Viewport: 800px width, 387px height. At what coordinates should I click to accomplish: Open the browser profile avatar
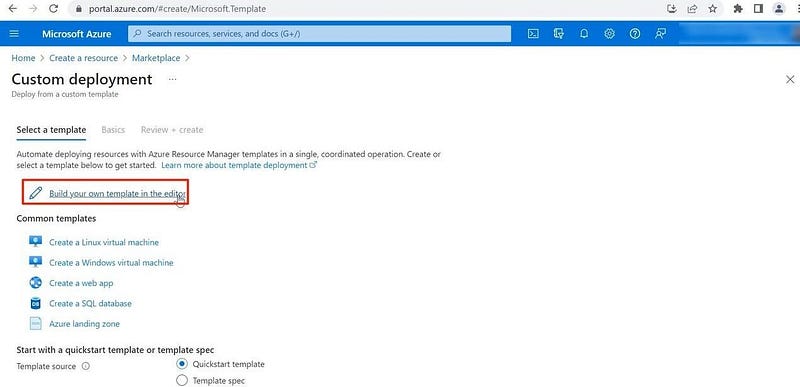779,9
